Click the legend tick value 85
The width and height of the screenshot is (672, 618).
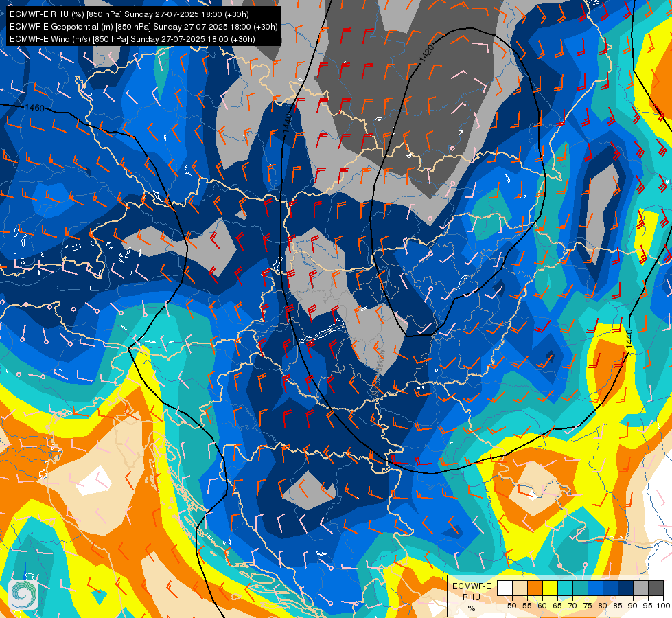pos(618,606)
